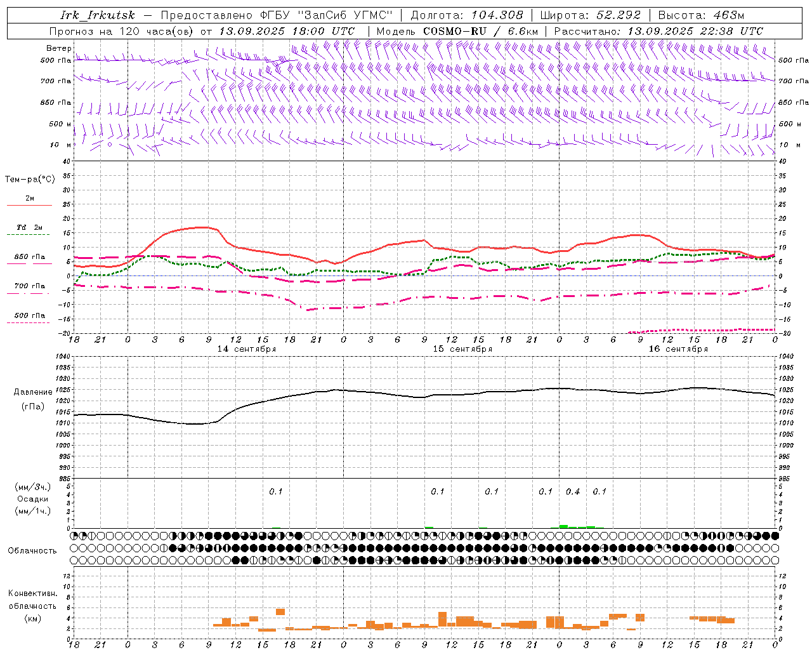Click the "14 сентября" date label
812x650 pixels.
click(247, 349)
